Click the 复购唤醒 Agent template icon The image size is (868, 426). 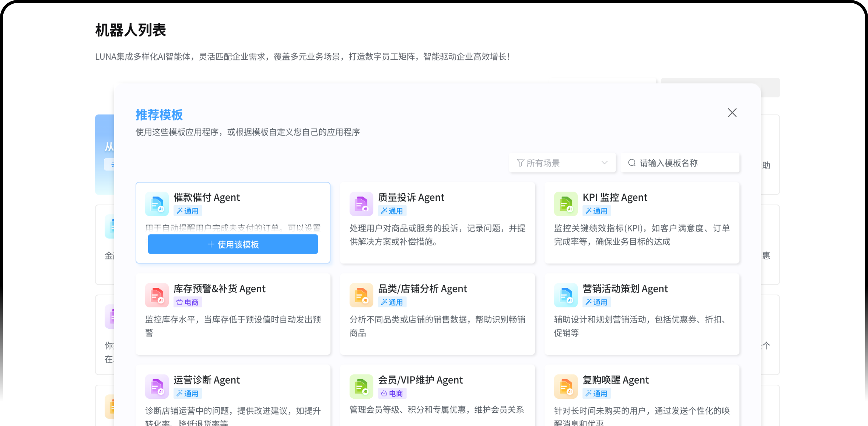tap(566, 386)
